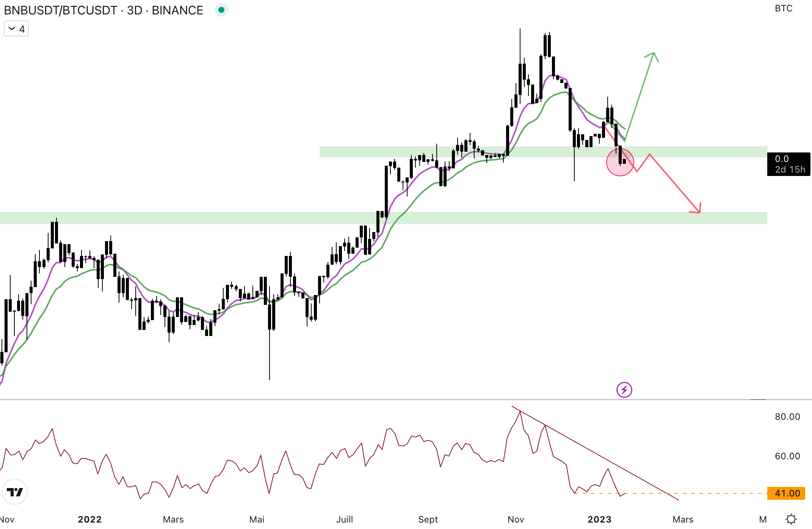Screen dimensions: 812x529
Task: Click the 80.00 level on RSI scale
Action: (x=787, y=416)
